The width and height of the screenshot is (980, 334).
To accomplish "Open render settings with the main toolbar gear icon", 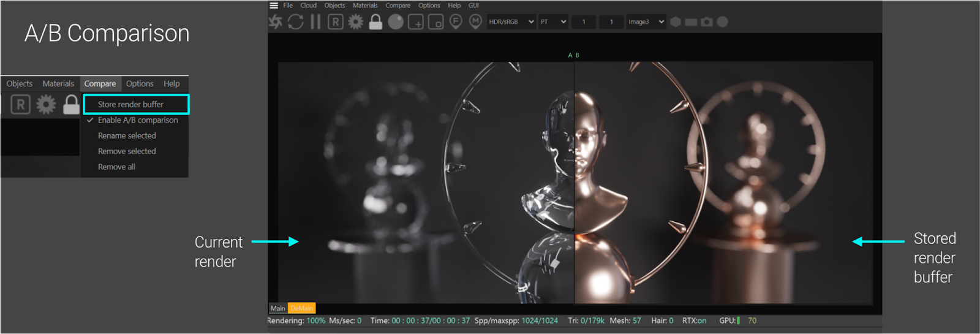I will tap(355, 22).
